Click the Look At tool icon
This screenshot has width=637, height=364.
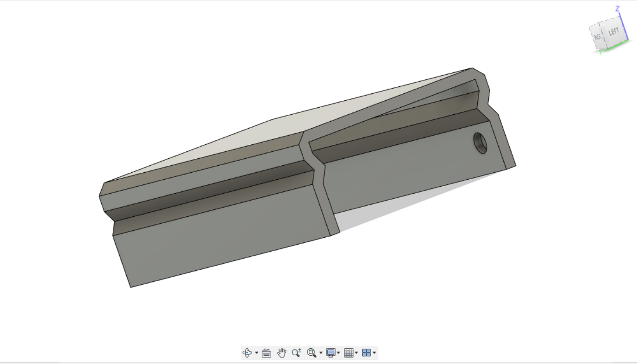click(266, 353)
